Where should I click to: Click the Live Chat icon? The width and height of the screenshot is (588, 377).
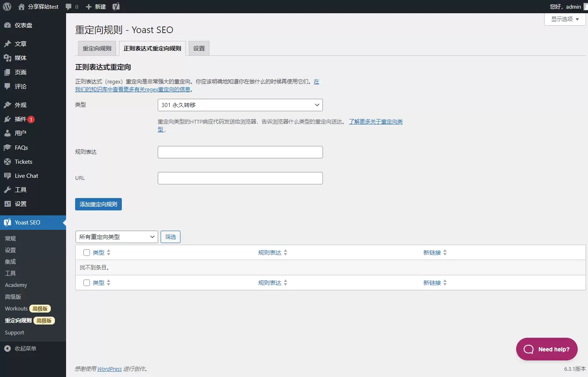pos(7,176)
